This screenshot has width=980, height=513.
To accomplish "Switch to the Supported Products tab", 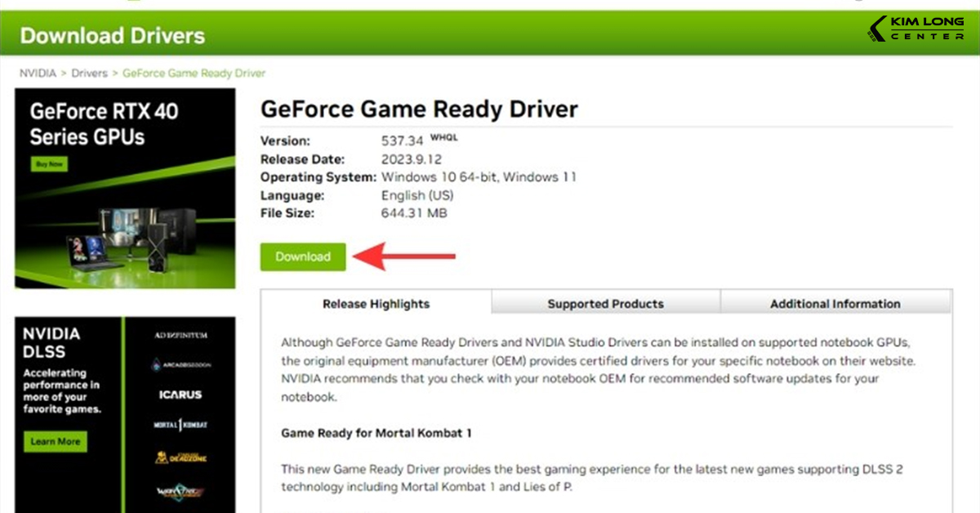I will 605,304.
